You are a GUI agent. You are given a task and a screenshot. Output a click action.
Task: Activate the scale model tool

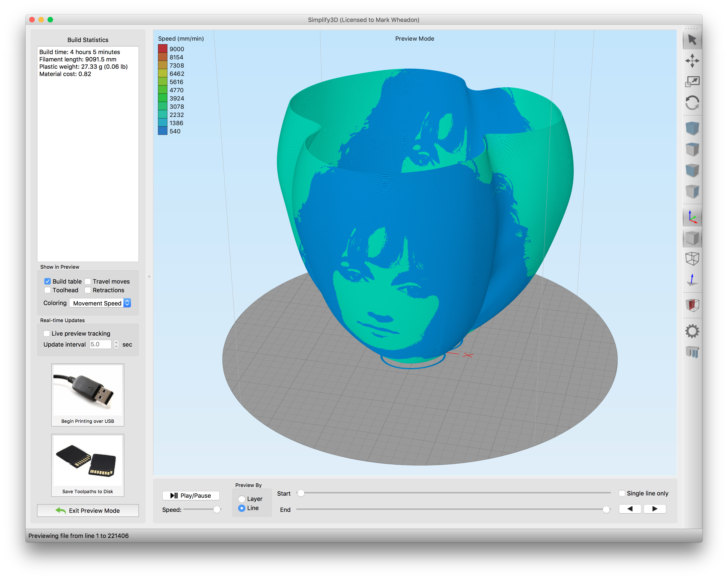coord(692,82)
